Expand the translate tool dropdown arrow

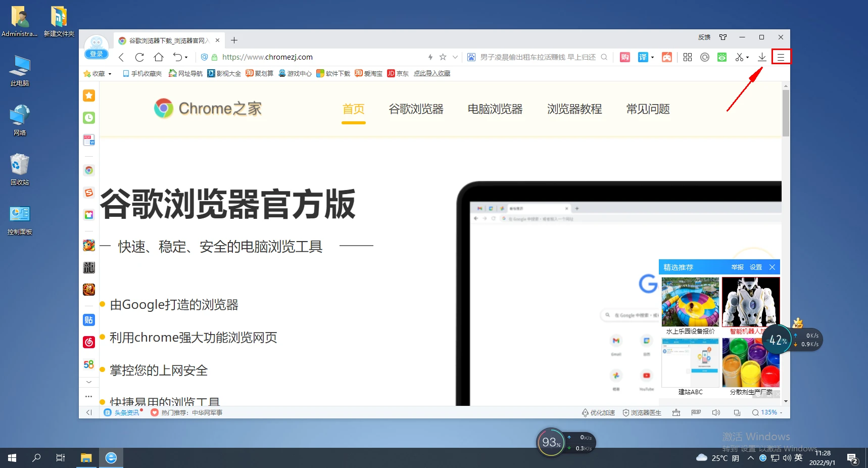point(652,58)
